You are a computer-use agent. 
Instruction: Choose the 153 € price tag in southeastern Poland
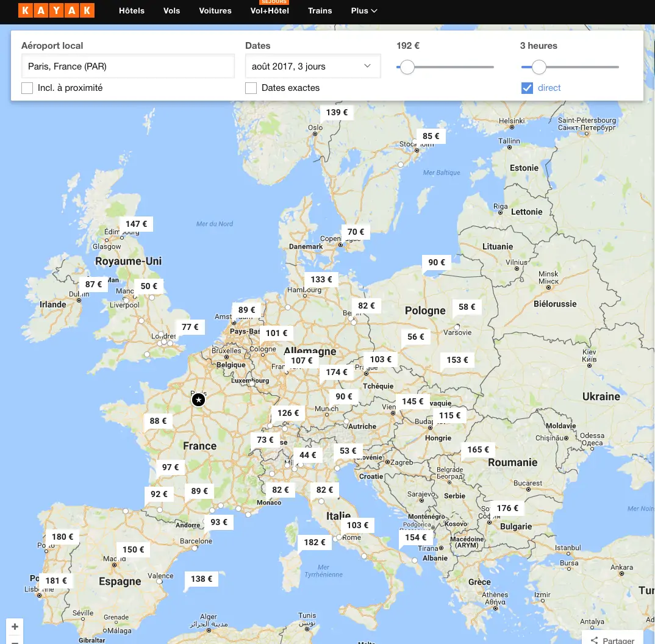457,360
